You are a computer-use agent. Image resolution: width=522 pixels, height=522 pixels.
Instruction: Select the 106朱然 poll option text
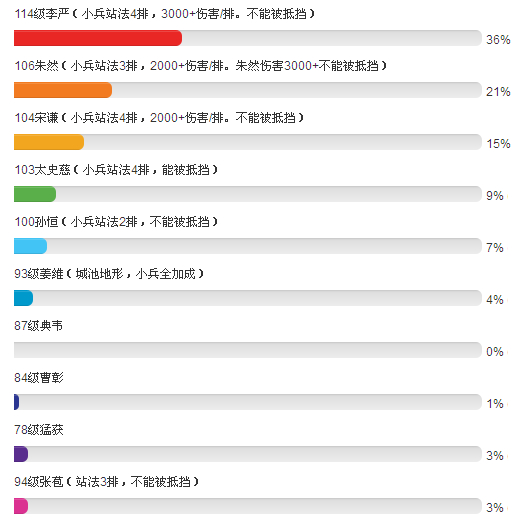tap(200, 66)
